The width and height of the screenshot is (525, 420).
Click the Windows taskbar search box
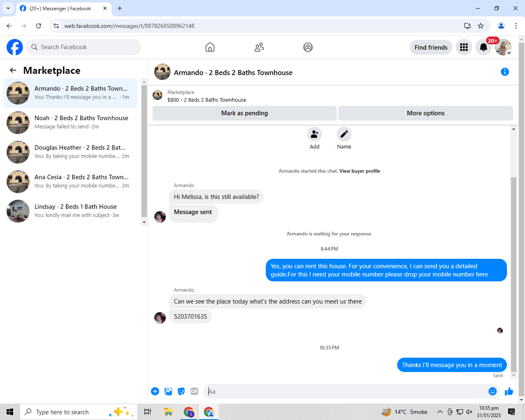(78, 412)
